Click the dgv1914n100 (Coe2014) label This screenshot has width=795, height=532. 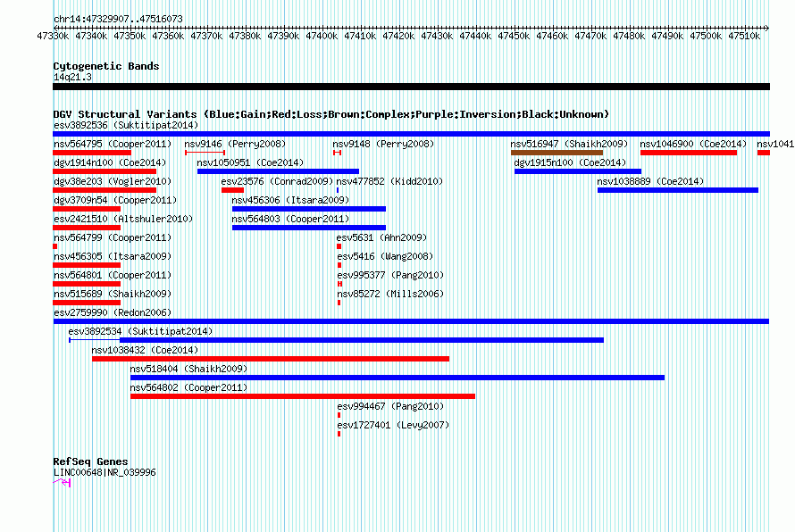(110, 162)
